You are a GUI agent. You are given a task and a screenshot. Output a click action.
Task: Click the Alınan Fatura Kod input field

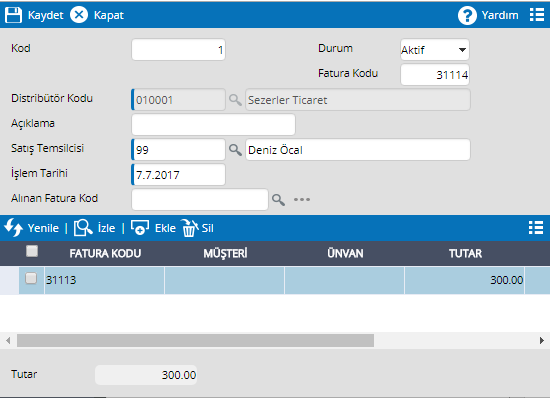200,200
